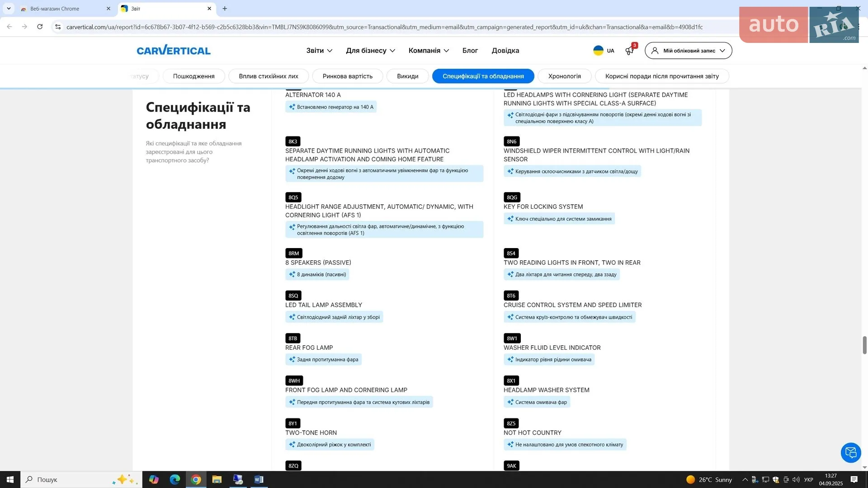Switch to the Пошкодження section tab
Viewport: 868px width, 488px height.
click(x=193, y=76)
